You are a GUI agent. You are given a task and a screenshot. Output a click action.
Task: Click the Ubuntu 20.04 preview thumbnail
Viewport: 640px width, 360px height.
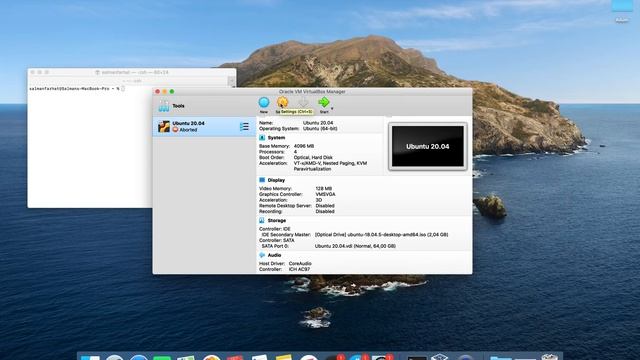[427, 146]
